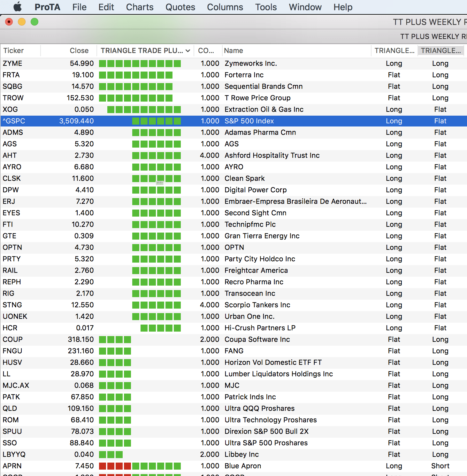The image size is (467, 476).
Task: Click the 152.530 close price for TROW
Action: [x=80, y=98]
